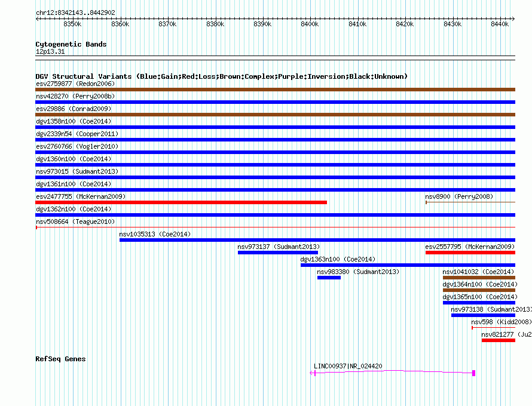The height and width of the screenshot is (406, 532).
Task: Click the 8350k ruler tick label
Action: click(72, 24)
